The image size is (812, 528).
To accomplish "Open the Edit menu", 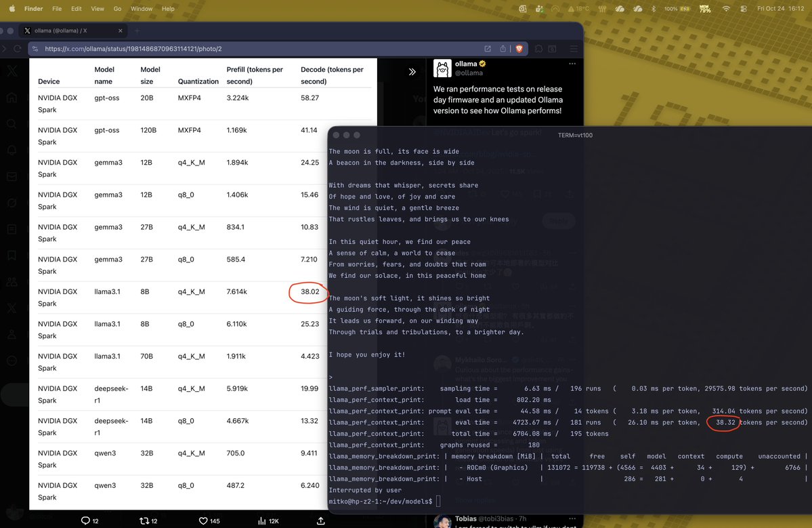I will click(x=77, y=9).
